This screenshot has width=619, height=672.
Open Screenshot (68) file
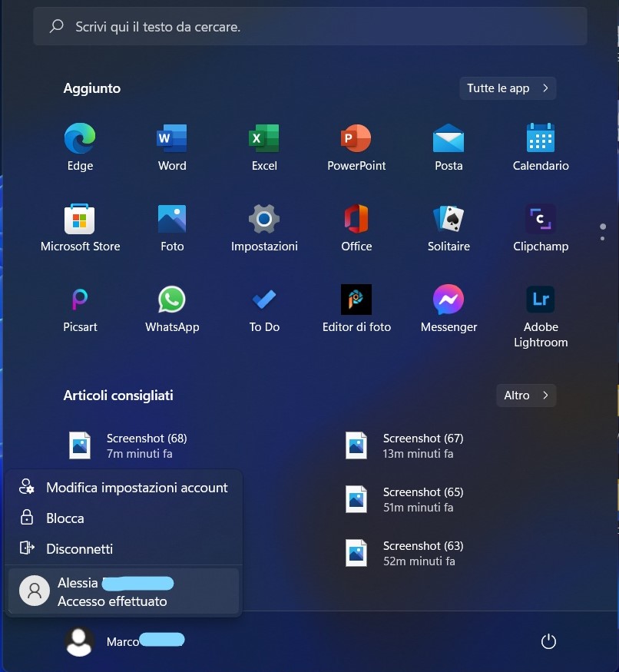coord(128,445)
